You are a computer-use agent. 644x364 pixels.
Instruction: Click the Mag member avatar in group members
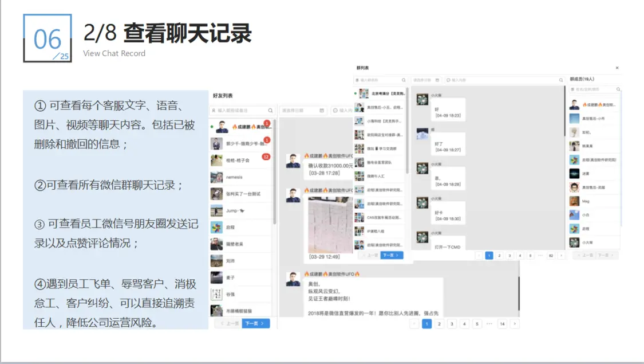pos(574,201)
